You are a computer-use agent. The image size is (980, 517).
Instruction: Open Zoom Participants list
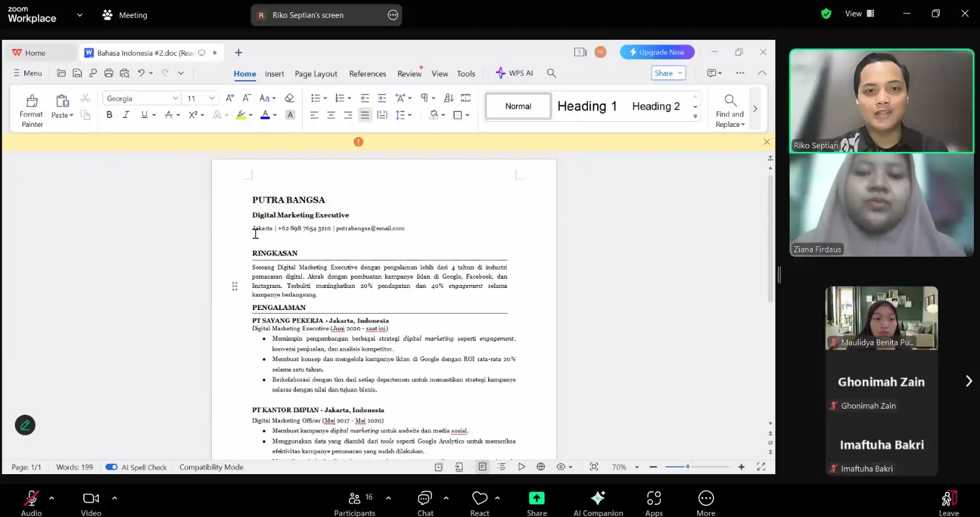(x=355, y=503)
